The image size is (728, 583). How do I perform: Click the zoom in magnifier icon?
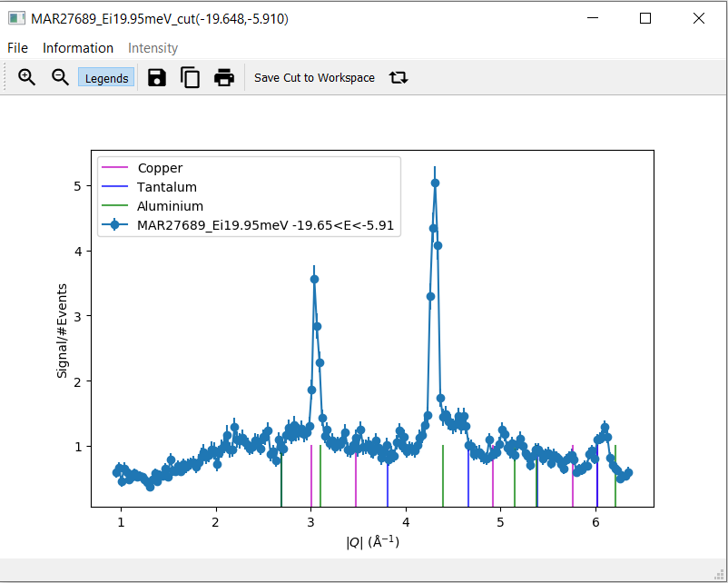coord(27,78)
